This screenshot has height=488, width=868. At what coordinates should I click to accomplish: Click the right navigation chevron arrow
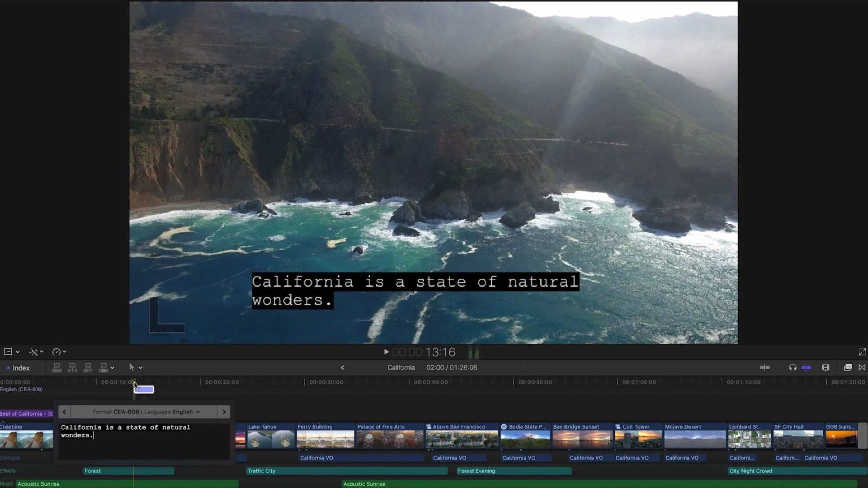pos(224,412)
